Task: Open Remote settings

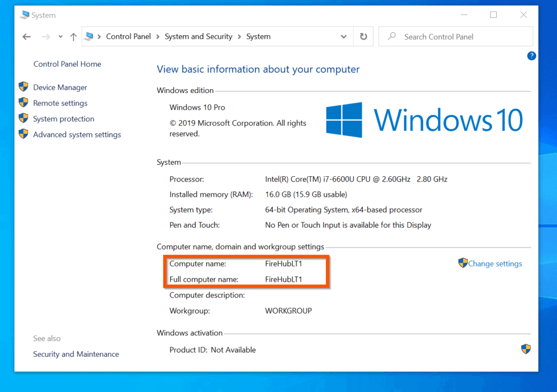Action: click(60, 103)
